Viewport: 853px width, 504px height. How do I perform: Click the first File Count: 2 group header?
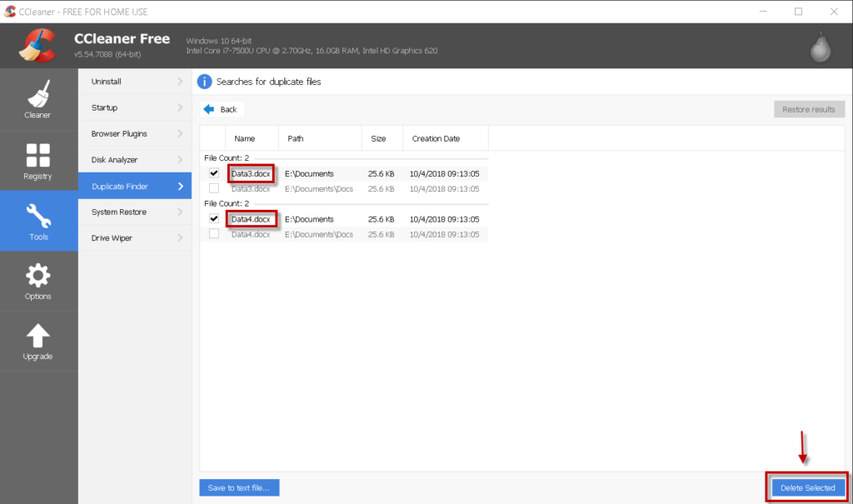[x=227, y=157]
